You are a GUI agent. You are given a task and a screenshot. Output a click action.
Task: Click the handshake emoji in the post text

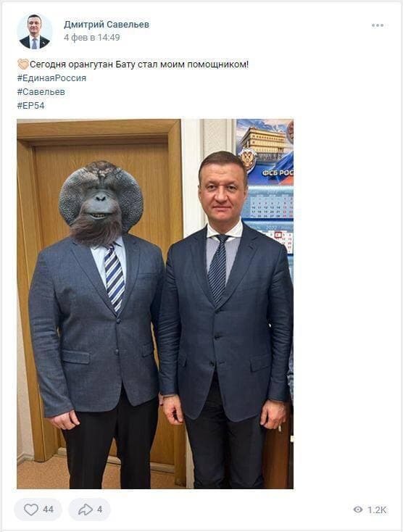tap(23, 64)
